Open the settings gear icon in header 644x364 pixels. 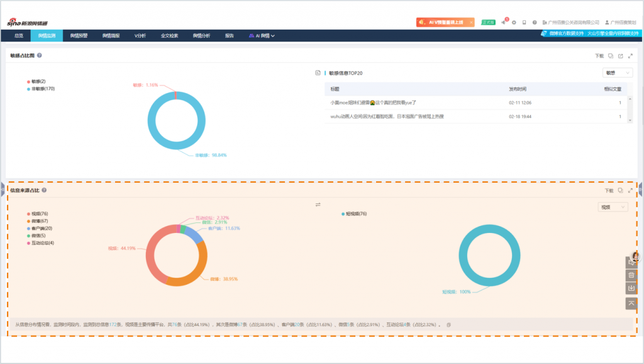pos(514,22)
